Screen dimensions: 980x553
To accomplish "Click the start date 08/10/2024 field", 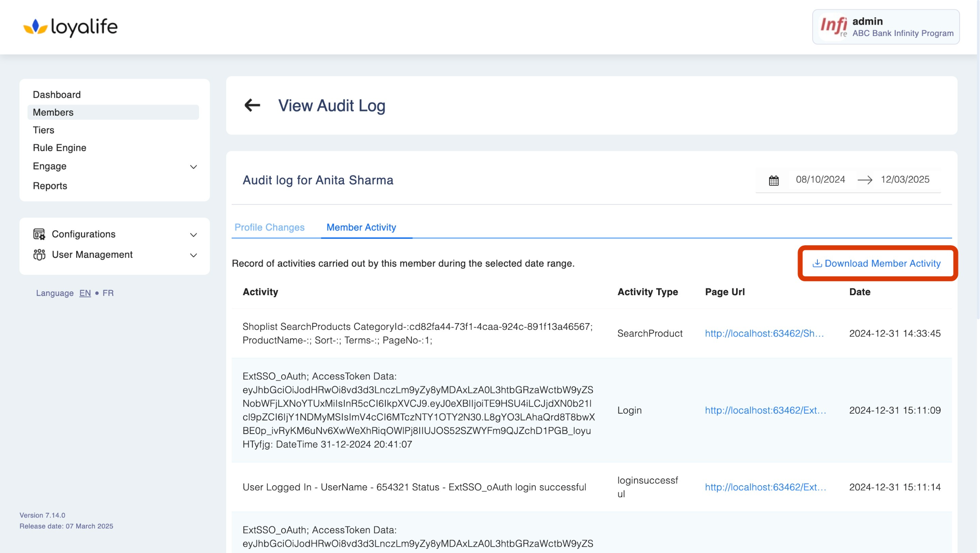I will 820,180.
